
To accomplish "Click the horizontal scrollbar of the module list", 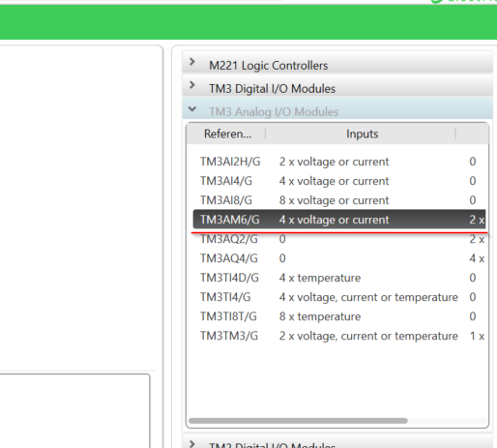I will coord(298,421).
